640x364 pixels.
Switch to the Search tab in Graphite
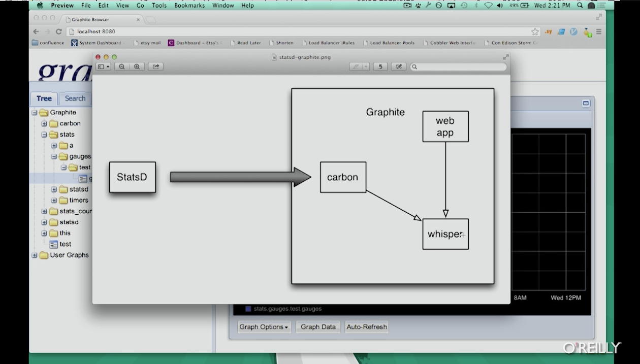(75, 98)
